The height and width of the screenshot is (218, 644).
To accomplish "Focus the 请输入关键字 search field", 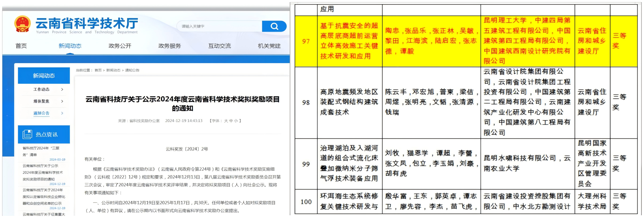I will tap(219, 26).
